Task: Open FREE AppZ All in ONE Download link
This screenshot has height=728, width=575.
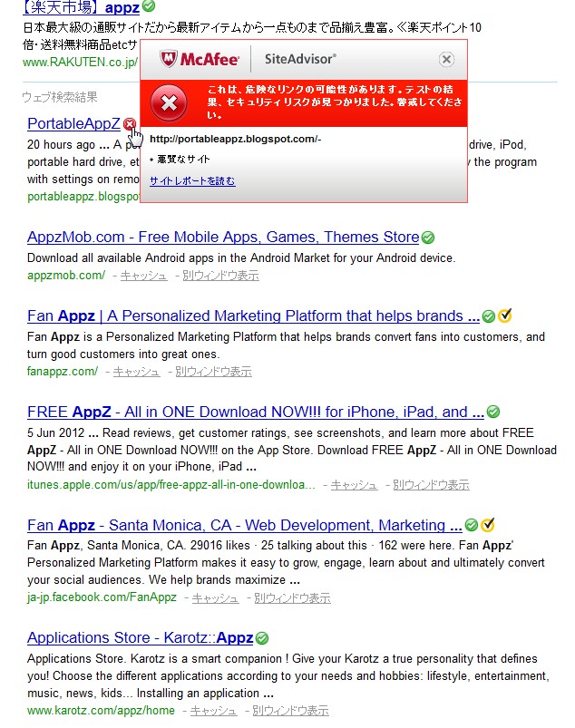Action: coord(256,413)
